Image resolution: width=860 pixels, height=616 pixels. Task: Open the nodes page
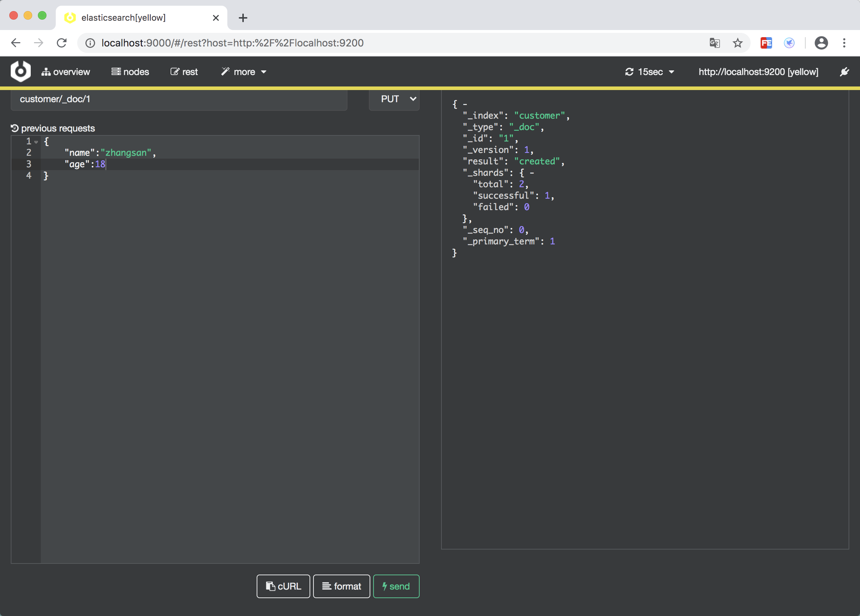click(130, 72)
